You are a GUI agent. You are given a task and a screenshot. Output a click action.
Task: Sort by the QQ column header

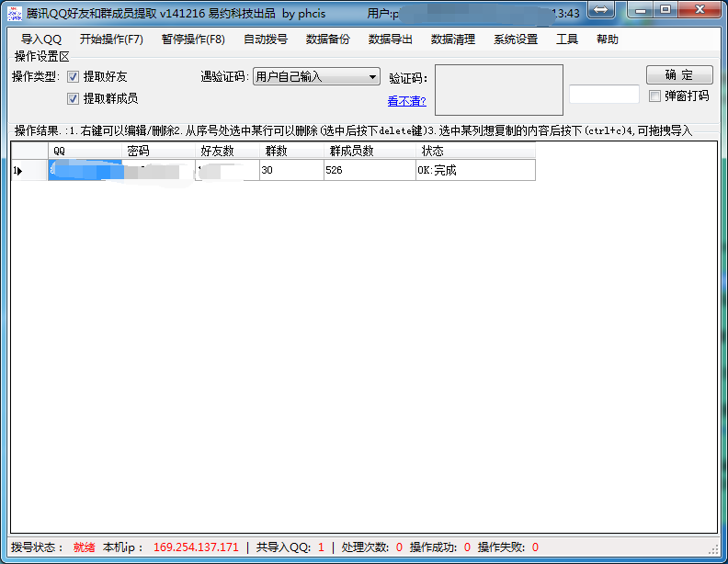[x=85, y=151]
